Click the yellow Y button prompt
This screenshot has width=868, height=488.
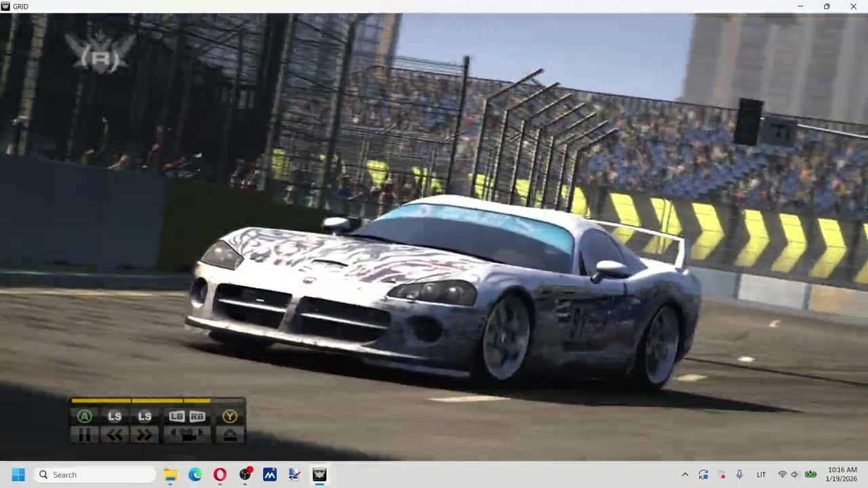click(x=230, y=416)
